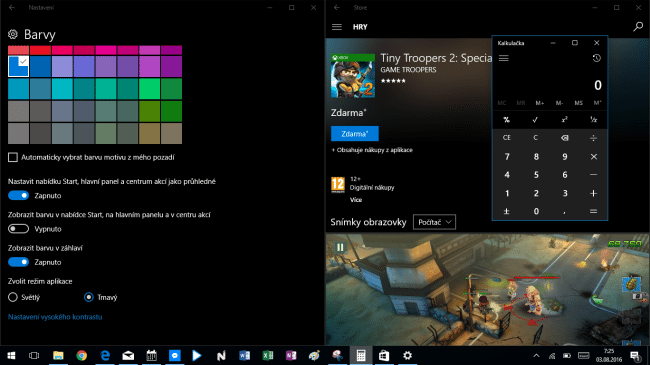Select the Tmavý app mode
Screen dimensions: 650x365
point(88,297)
